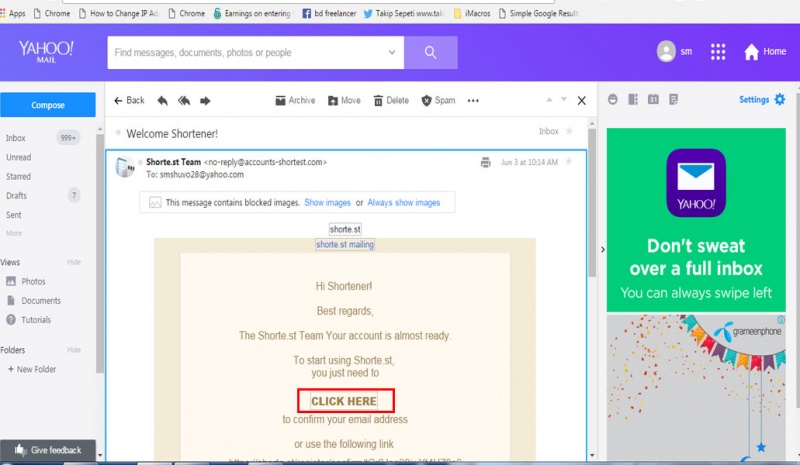Star the Shorte.st Team message

[x=568, y=162]
